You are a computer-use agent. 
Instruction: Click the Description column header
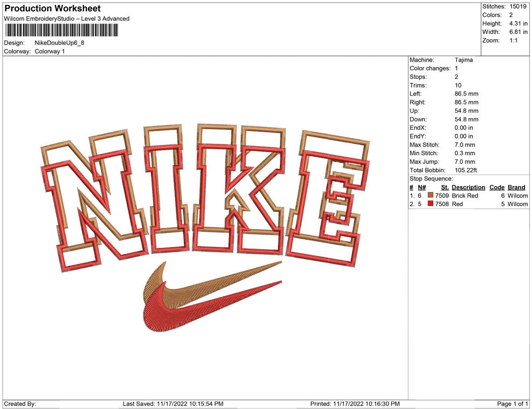pos(468,187)
